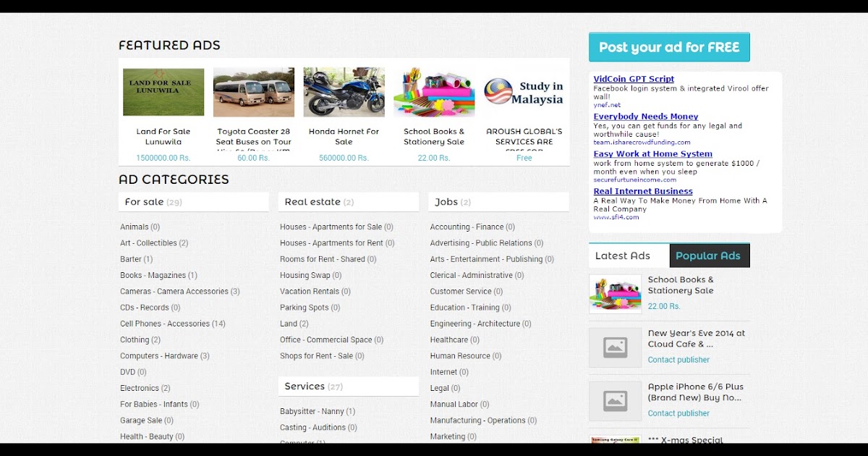Viewport: 868px width, 456px height.
Task: Open New Year's Eve 2014 placeholder image
Action: point(615,347)
